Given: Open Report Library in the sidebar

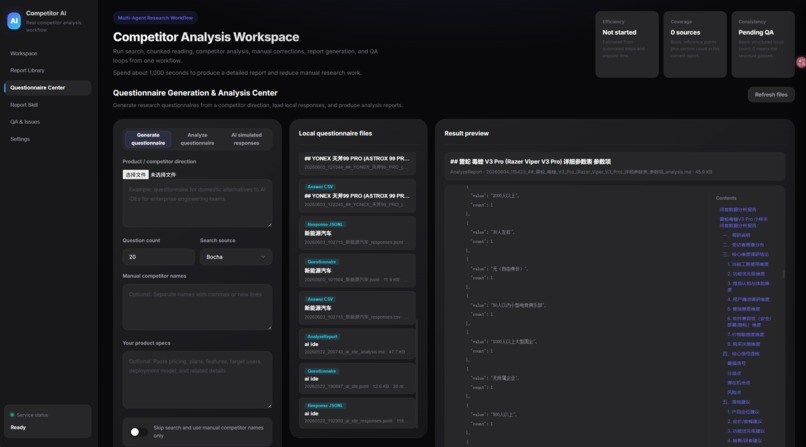Looking at the screenshot, I should pos(47,70).
